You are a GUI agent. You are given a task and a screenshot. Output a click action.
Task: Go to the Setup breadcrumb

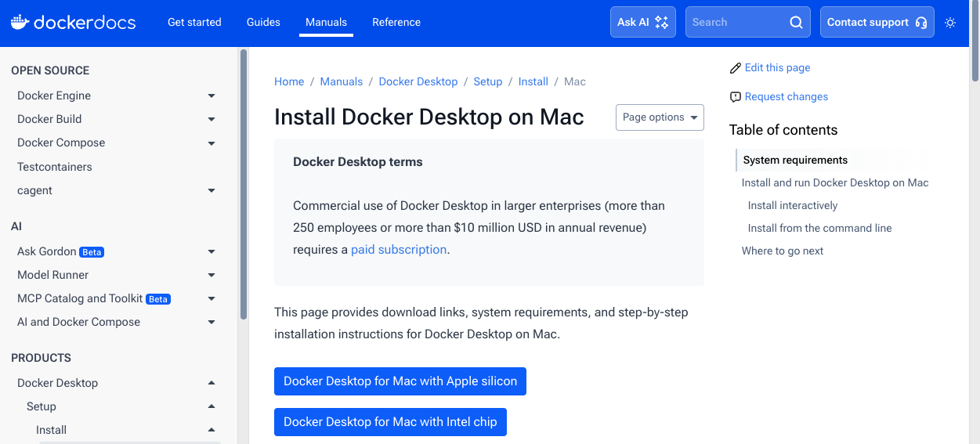(488, 81)
